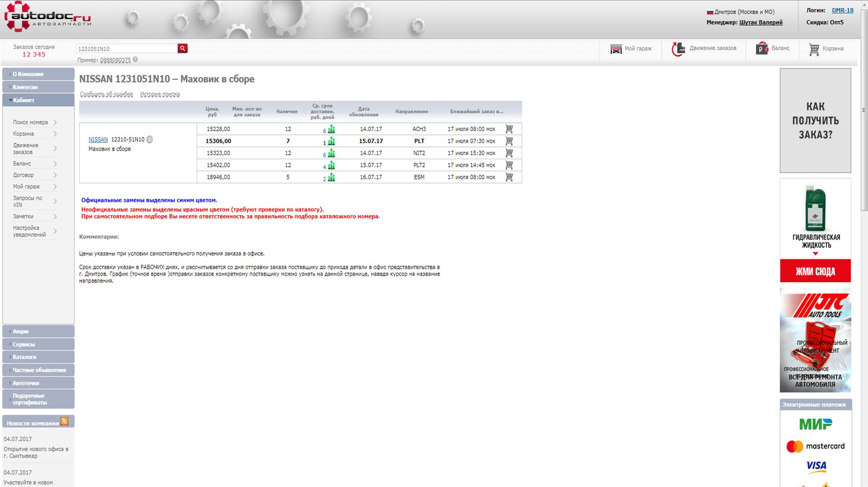The width and height of the screenshot is (868, 487).
Task: Show delivery statistics chart for NIT2 row
Action: [331, 153]
